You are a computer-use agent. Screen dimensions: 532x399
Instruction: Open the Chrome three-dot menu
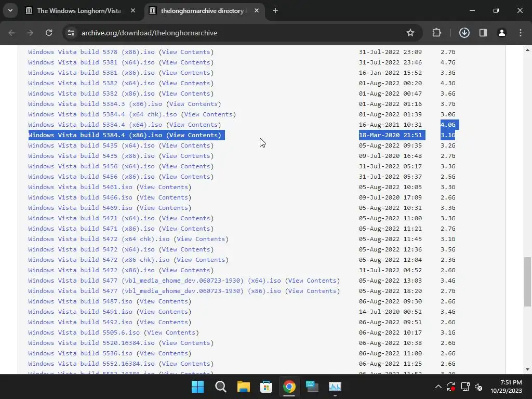tap(521, 33)
